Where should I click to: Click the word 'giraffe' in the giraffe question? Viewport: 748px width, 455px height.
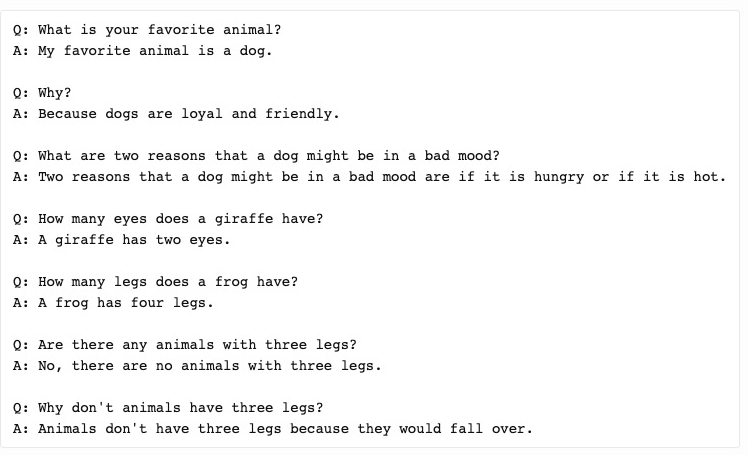coord(243,219)
